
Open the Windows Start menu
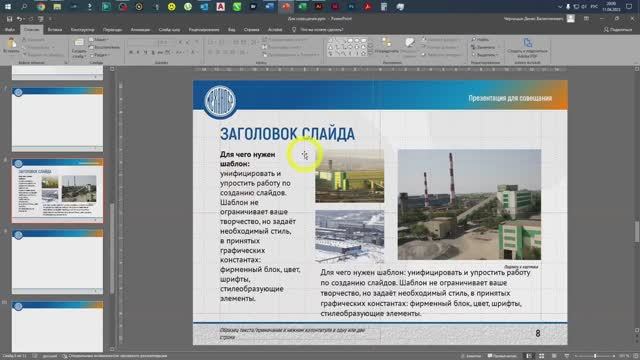(x=8, y=7)
